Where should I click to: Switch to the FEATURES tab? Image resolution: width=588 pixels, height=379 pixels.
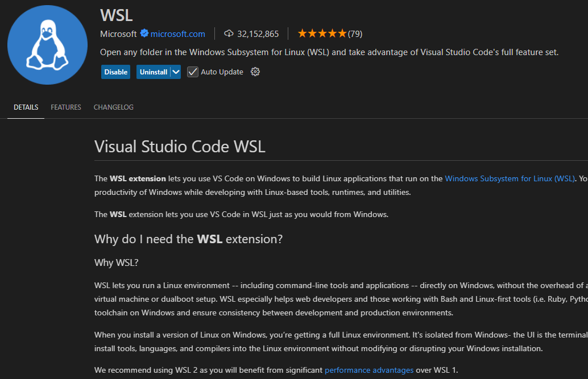(65, 107)
